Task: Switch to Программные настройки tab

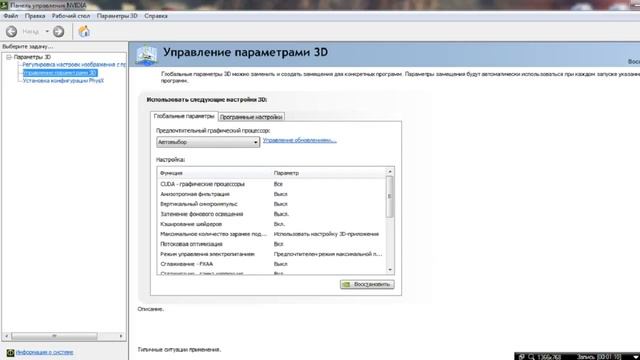Action: [251, 117]
